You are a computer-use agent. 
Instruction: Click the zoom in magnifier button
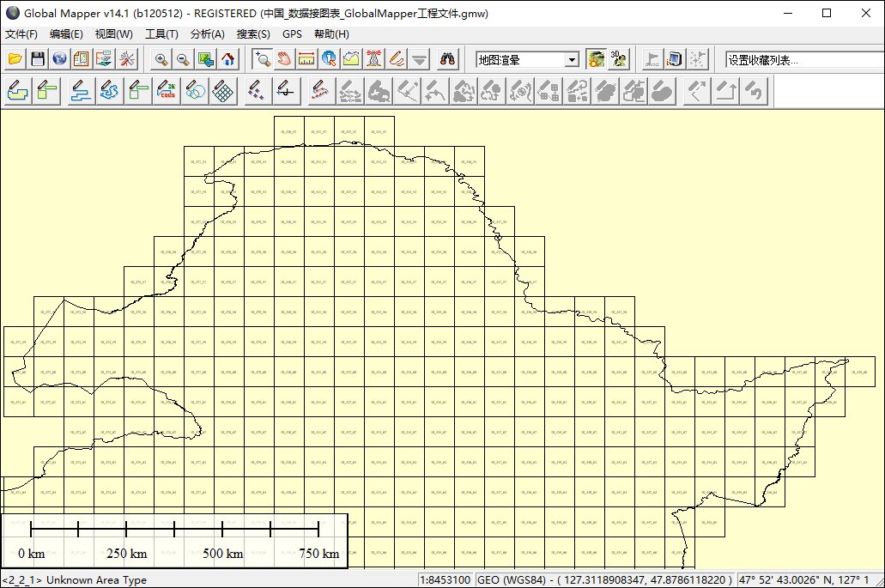[x=161, y=59]
